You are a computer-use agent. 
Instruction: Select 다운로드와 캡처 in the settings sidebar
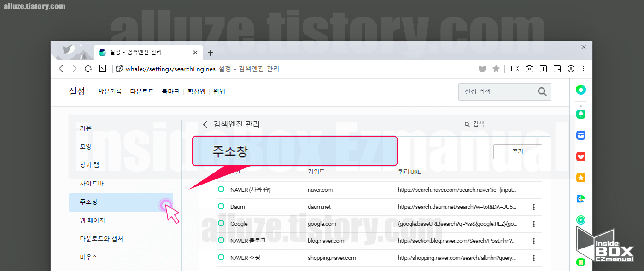[x=121, y=239]
